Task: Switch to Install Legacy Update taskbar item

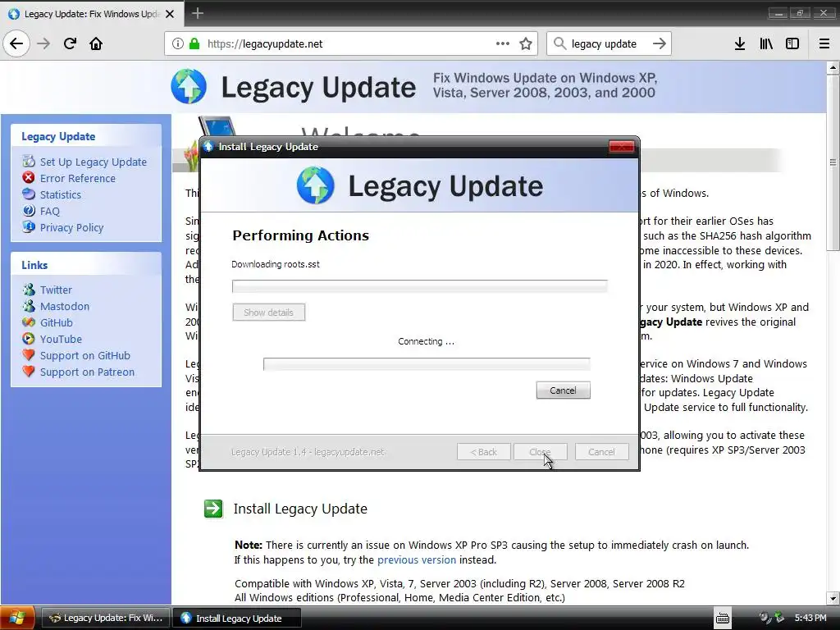Action: click(x=236, y=618)
